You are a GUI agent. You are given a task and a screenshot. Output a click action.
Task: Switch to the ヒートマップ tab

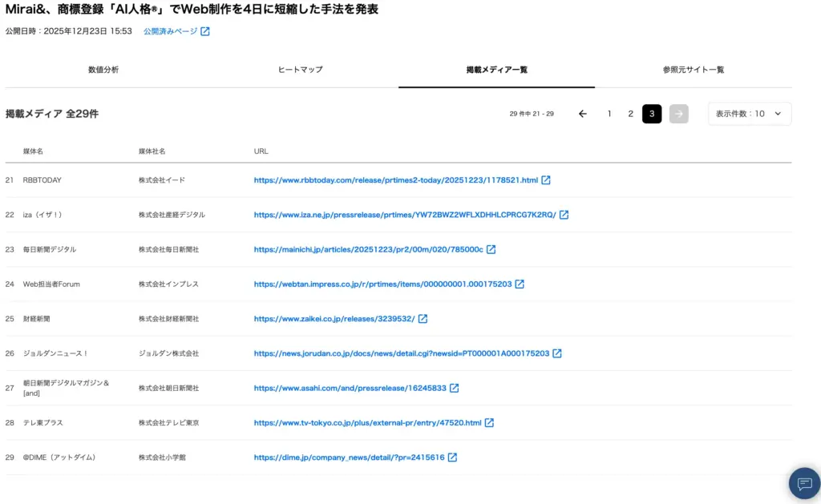[x=301, y=70]
